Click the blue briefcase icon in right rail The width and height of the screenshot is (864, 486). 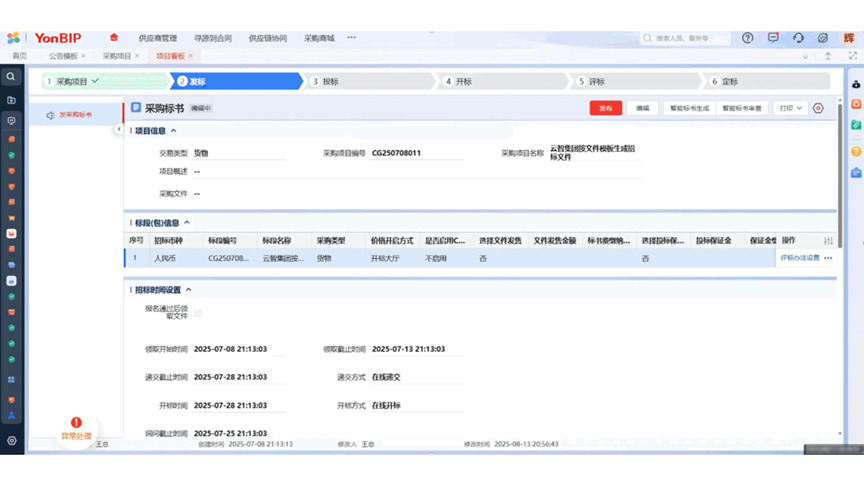(x=856, y=172)
